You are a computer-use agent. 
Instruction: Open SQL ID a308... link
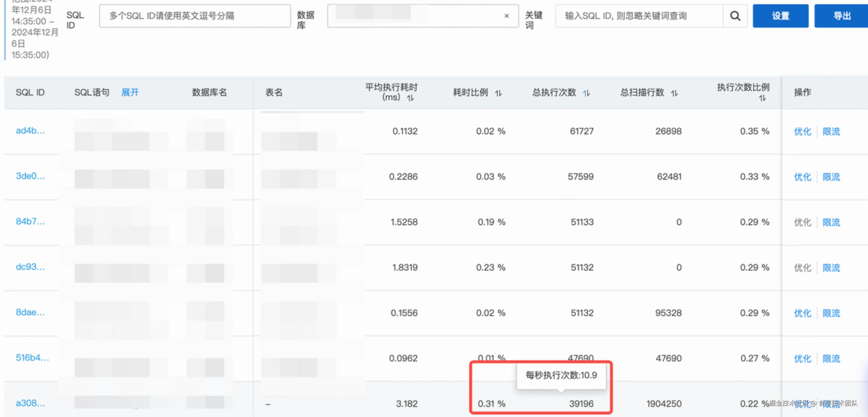[30, 403]
